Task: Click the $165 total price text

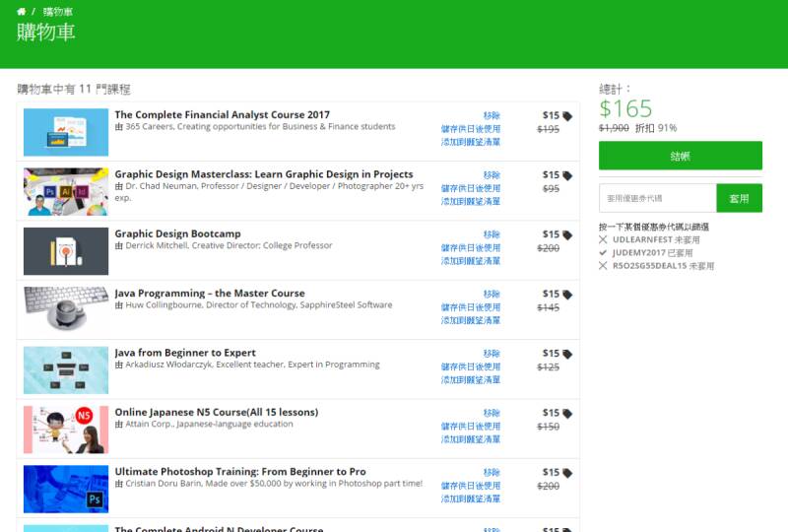Action: 625,108
